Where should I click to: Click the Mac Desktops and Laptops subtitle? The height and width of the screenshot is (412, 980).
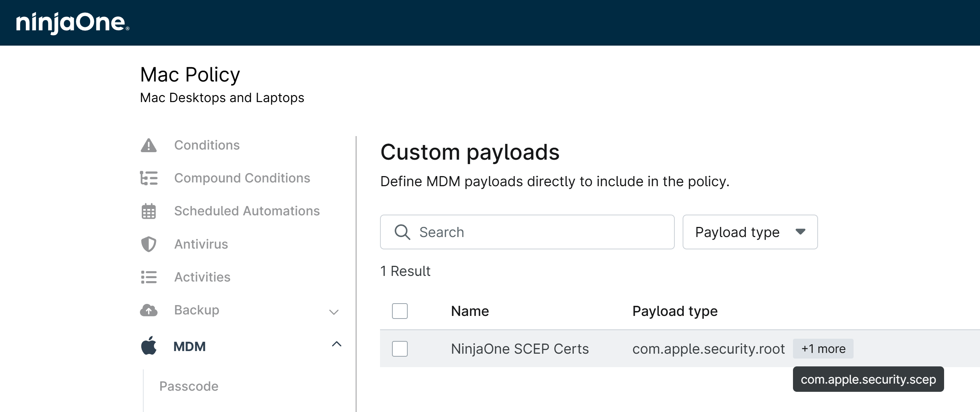(x=222, y=98)
